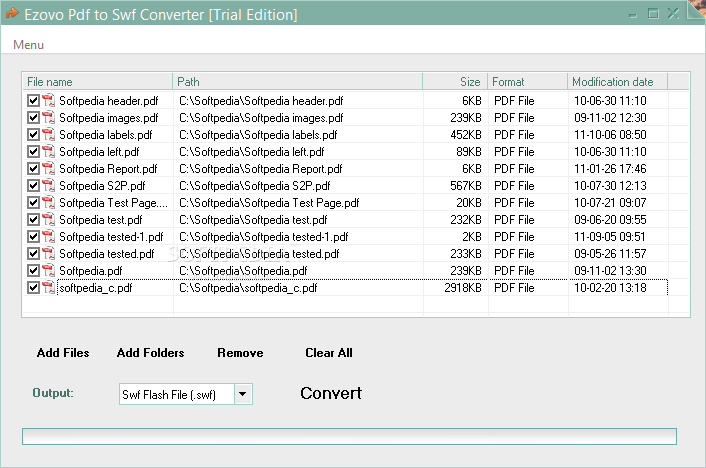Screen dimensions: 706x468
Task: Uncheck Softpedia left.pdf checkbox
Action: (33, 151)
